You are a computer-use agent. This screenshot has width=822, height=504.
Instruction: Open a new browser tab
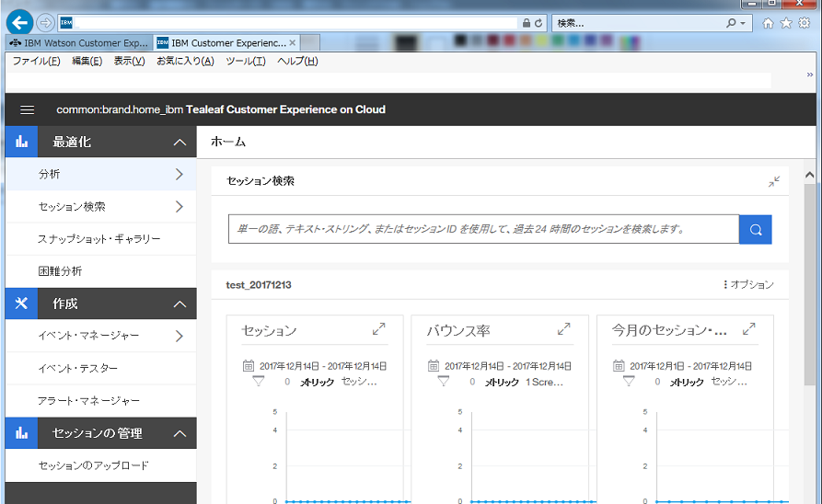(x=310, y=43)
